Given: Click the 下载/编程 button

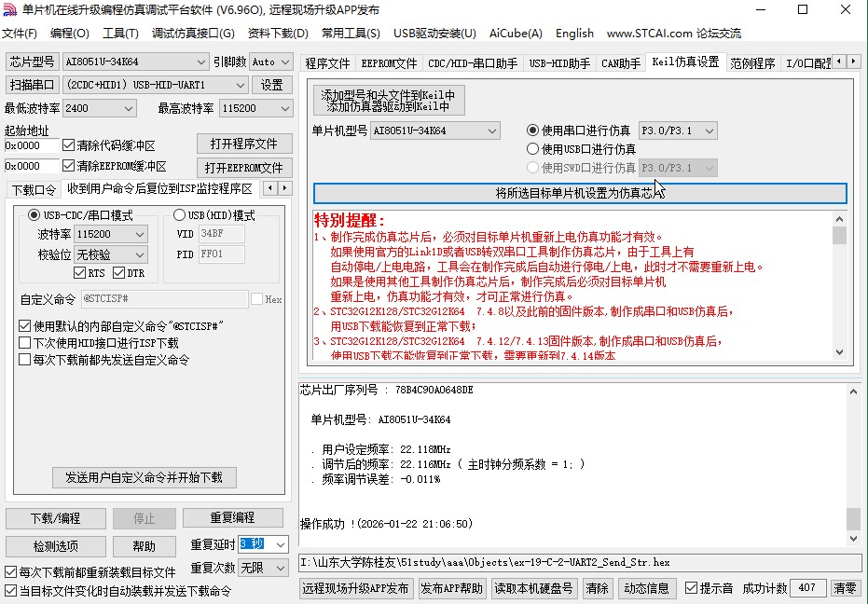Looking at the screenshot, I should click(55, 518).
